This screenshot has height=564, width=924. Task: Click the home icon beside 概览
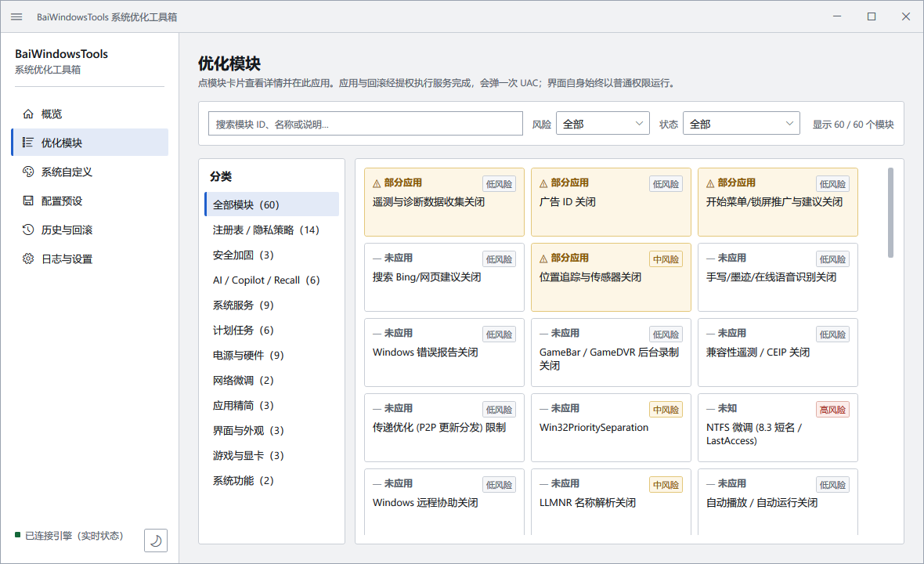[27, 114]
